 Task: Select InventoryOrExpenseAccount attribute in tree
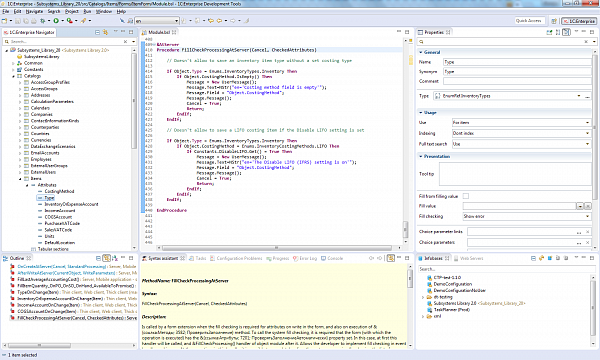[71, 204]
